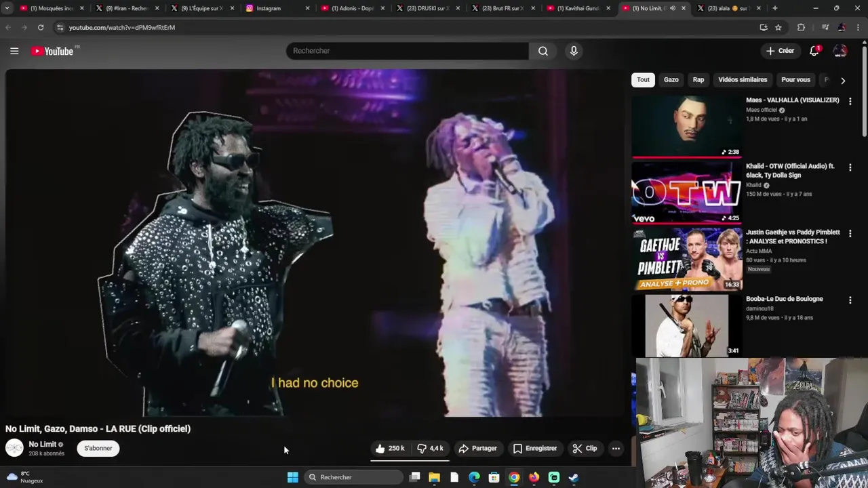Close the Instagram browser tab

[x=307, y=8]
